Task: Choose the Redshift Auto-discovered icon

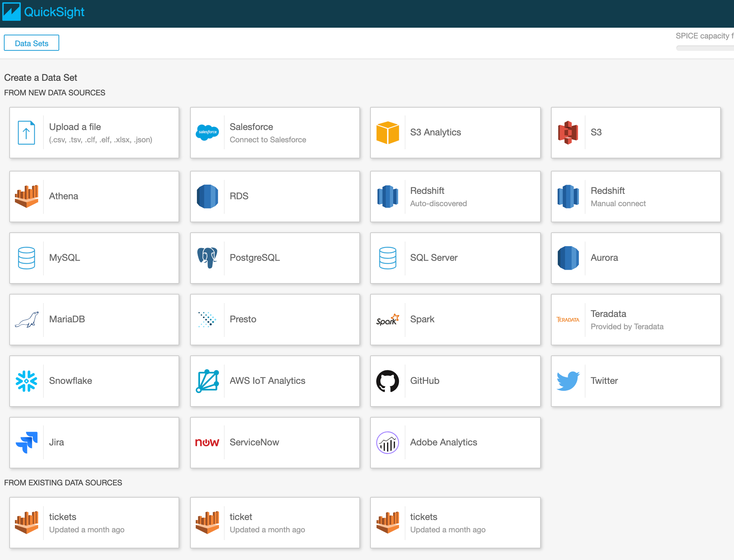Action: coord(388,197)
